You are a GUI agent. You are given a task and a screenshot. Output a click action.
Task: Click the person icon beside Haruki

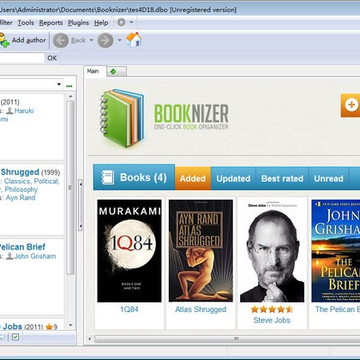click(x=10, y=111)
